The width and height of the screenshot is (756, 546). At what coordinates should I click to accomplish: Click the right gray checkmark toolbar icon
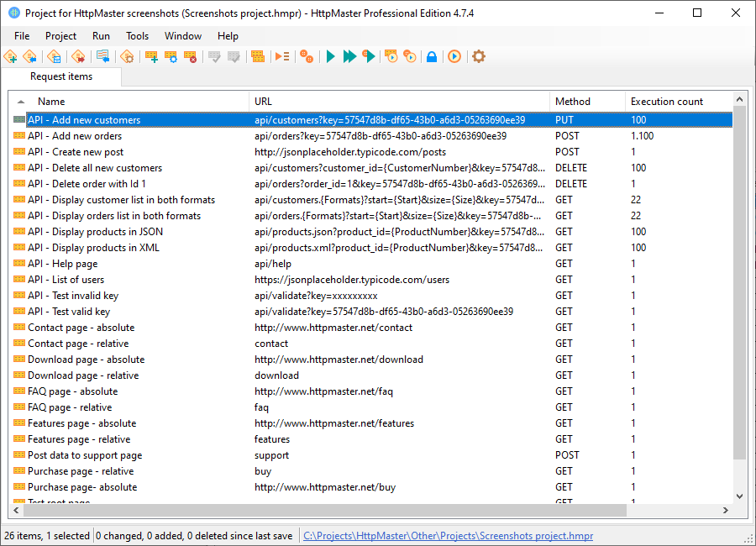(234, 56)
